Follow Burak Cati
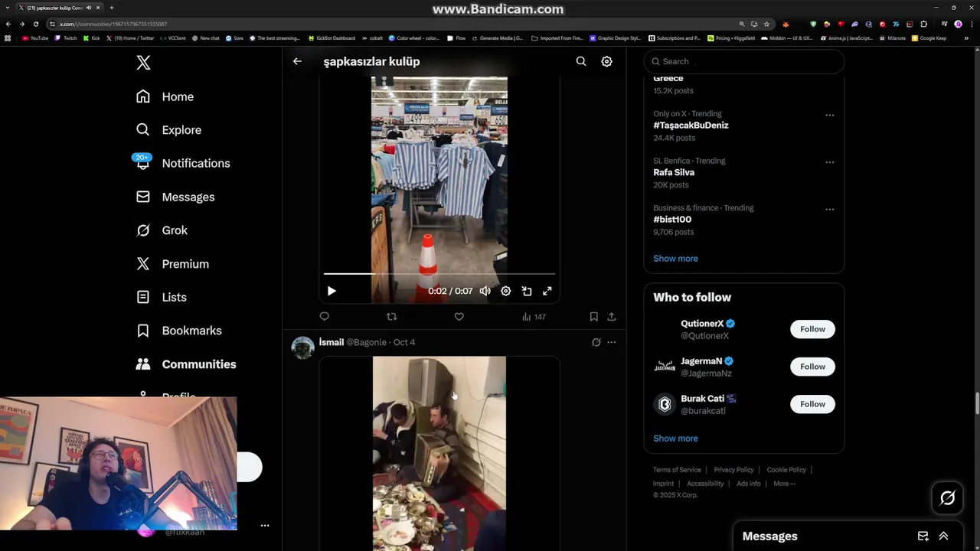The width and height of the screenshot is (980, 551). coord(812,404)
